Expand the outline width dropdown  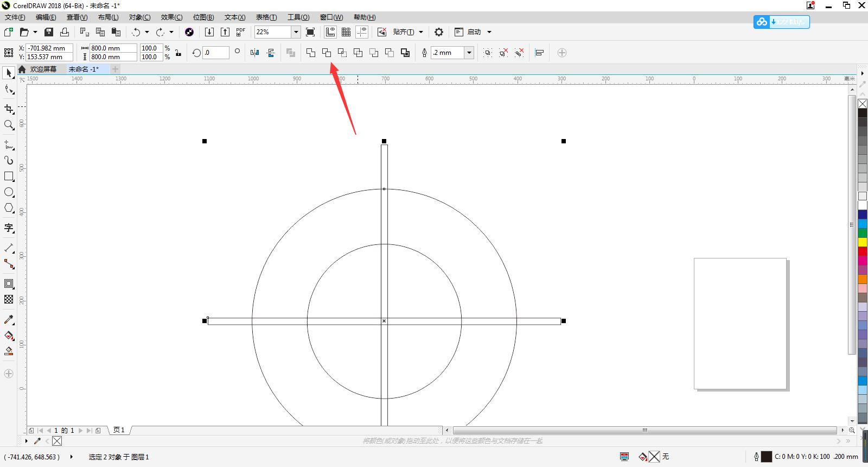coord(469,53)
